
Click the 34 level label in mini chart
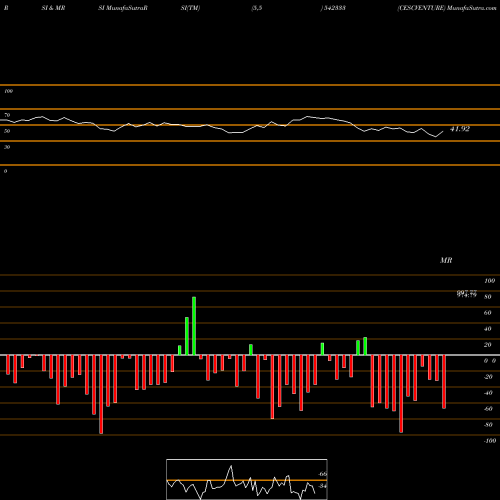(322, 486)
